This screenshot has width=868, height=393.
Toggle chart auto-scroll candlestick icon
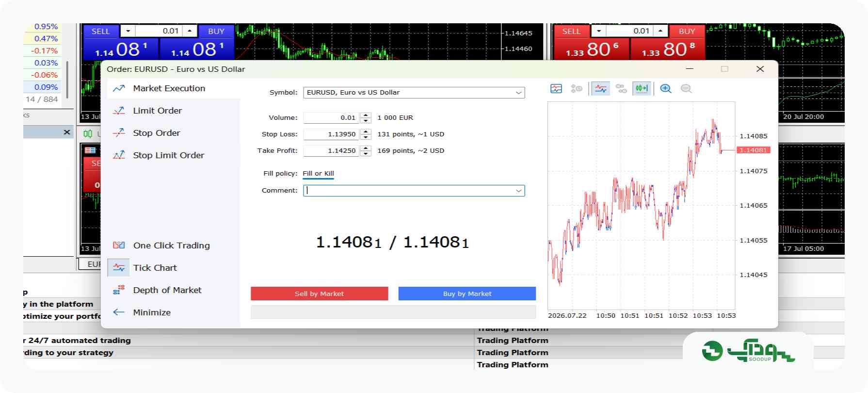(642, 89)
